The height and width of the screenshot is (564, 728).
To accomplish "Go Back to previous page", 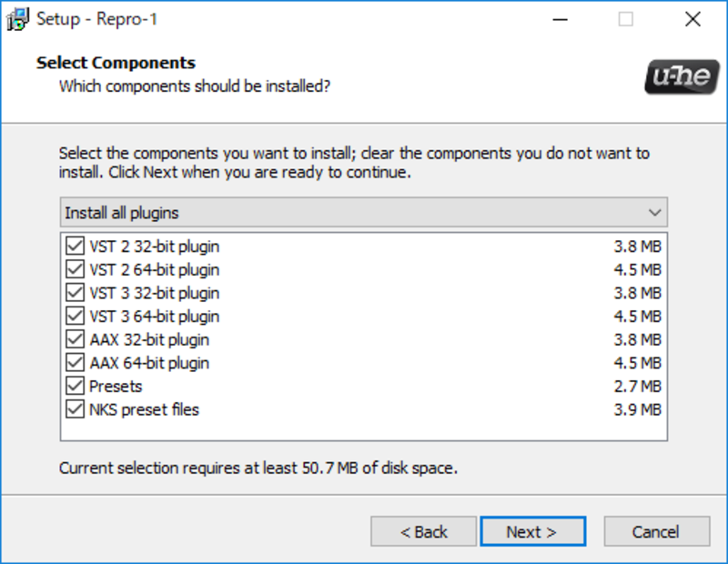I will pos(423,531).
